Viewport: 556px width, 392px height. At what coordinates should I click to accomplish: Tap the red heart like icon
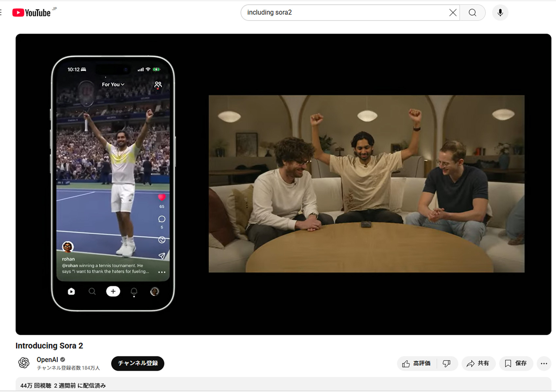point(162,197)
